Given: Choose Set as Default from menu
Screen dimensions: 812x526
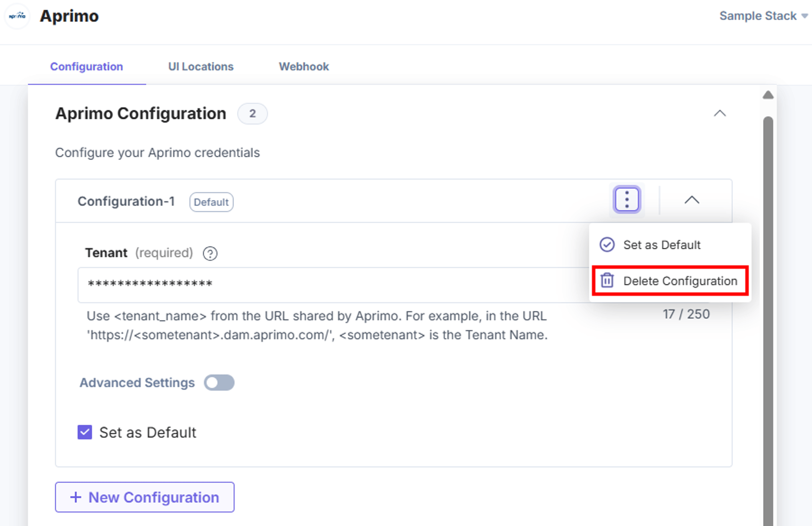Looking at the screenshot, I should [670, 245].
